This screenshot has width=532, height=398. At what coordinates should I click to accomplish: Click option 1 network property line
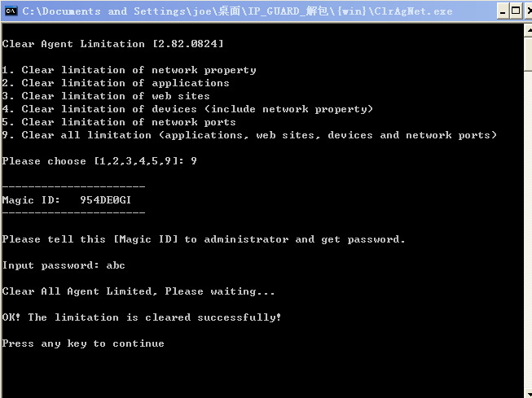129,70
